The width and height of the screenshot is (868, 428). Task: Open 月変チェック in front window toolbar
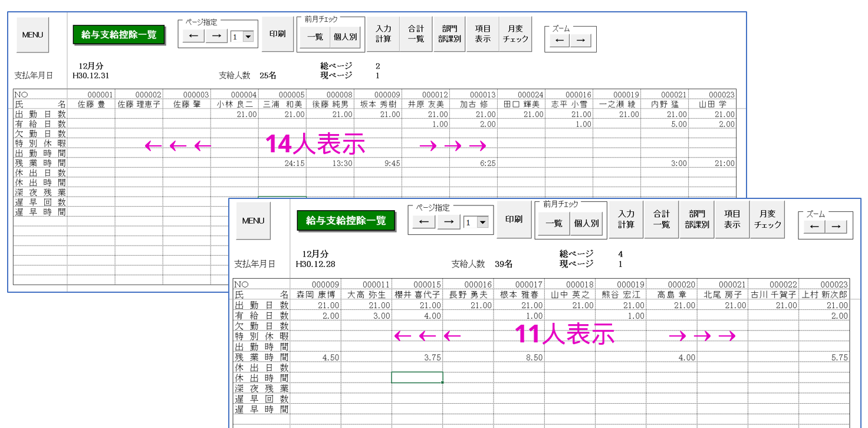click(x=768, y=220)
